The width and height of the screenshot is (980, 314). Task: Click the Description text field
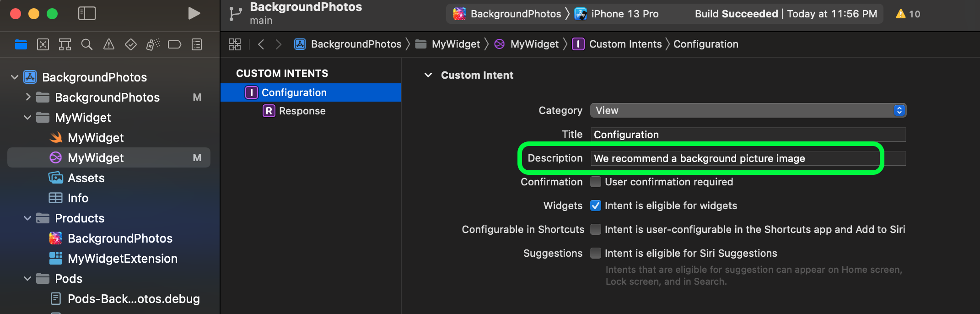(x=748, y=158)
